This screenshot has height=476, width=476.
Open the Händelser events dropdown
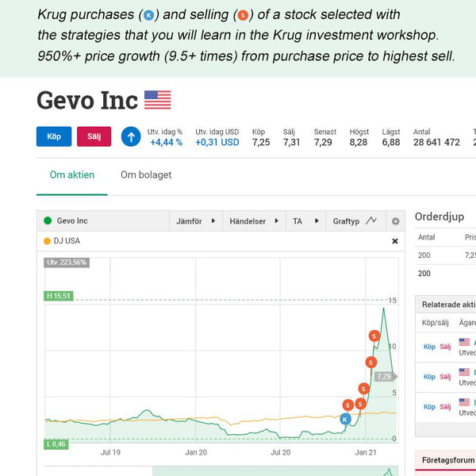tap(254, 221)
